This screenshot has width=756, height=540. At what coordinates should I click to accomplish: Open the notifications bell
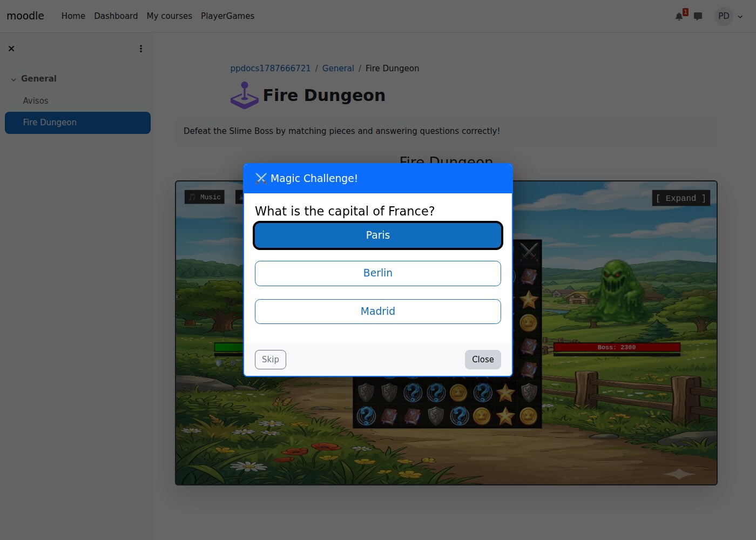pyautogui.click(x=679, y=16)
